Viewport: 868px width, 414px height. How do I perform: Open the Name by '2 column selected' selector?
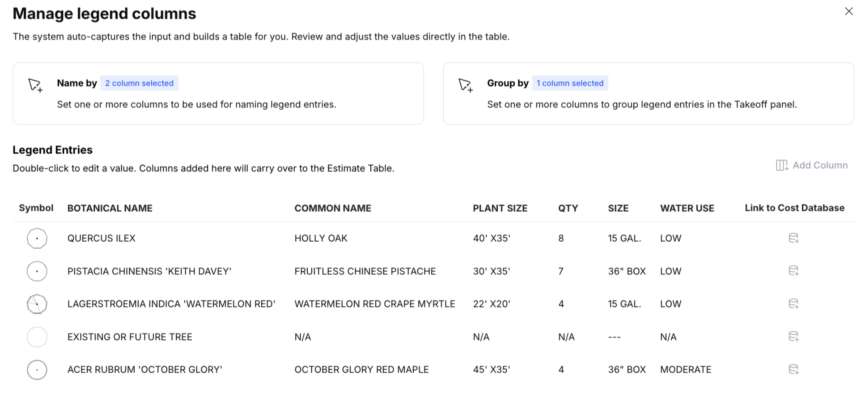click(x=139, y=83)
